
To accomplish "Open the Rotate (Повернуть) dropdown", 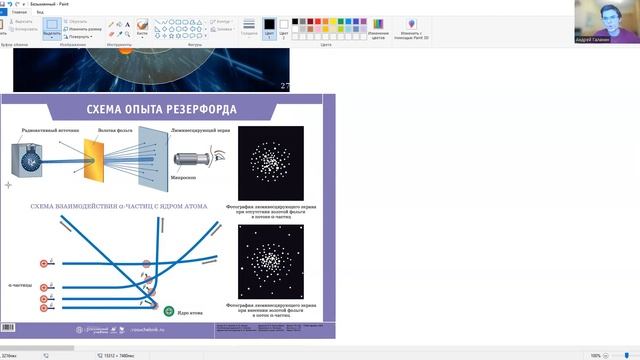I will coord(78,37).
